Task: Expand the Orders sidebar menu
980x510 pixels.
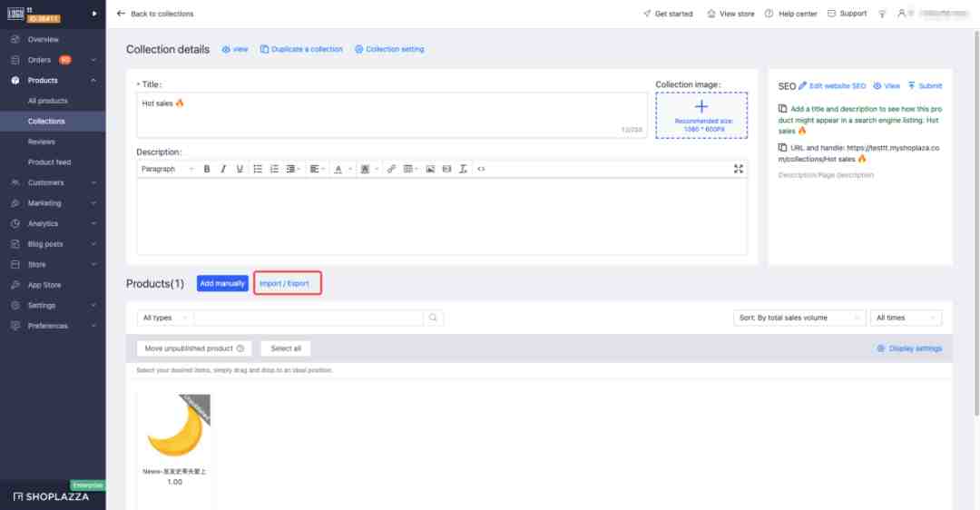Action: (x=53, y=60)
